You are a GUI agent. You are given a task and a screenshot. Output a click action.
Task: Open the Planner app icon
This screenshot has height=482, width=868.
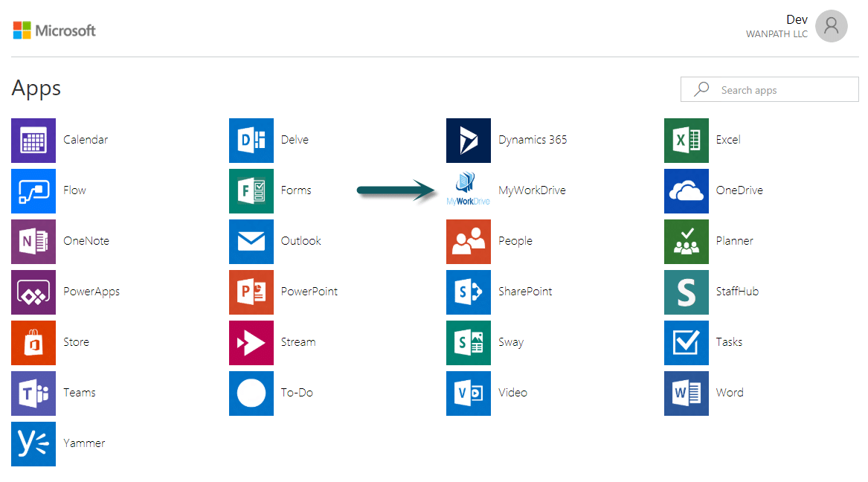686,241
